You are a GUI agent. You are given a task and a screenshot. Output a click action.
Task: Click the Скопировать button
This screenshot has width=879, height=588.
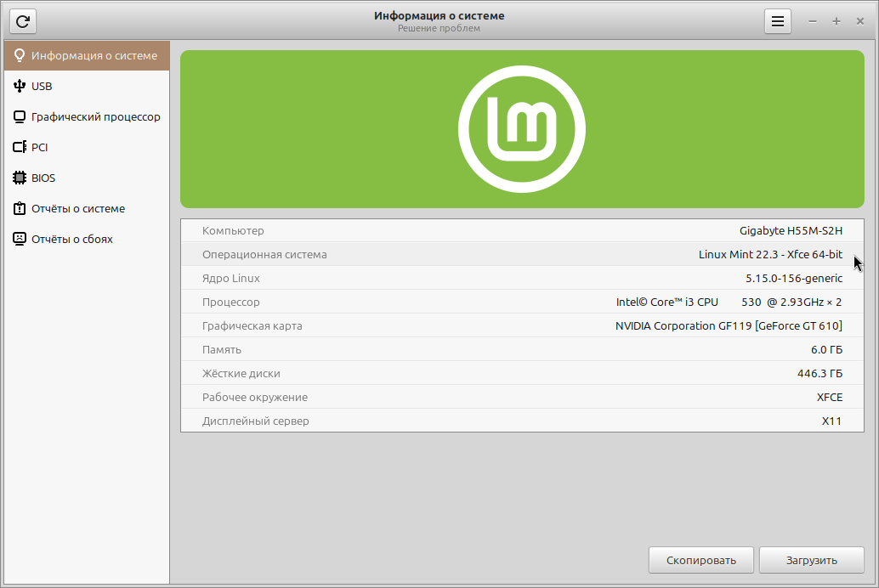(700, 560)
